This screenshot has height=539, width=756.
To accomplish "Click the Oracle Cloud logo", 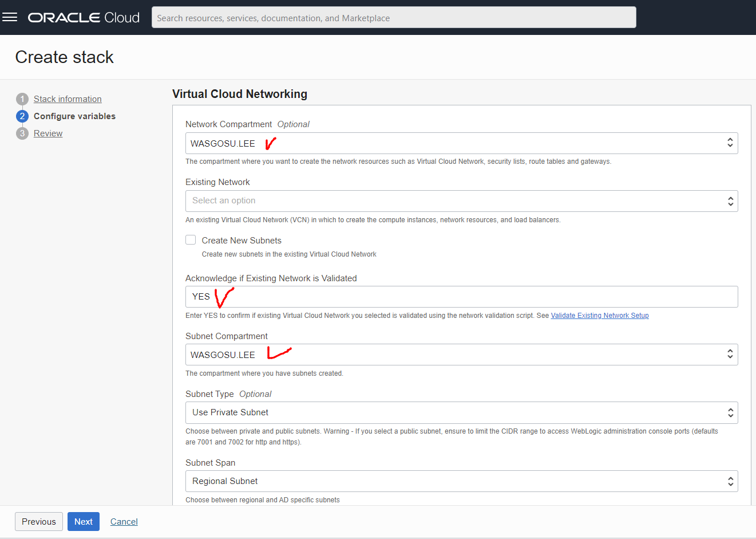I will [84, 18].
